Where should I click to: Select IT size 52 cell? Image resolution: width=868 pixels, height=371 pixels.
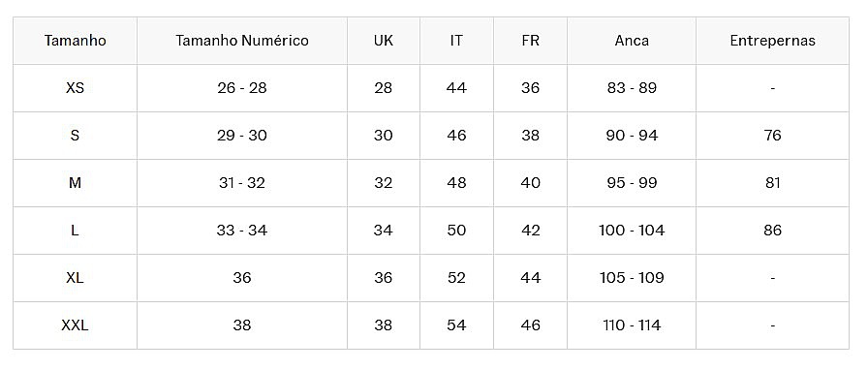(x=456, y=278)
